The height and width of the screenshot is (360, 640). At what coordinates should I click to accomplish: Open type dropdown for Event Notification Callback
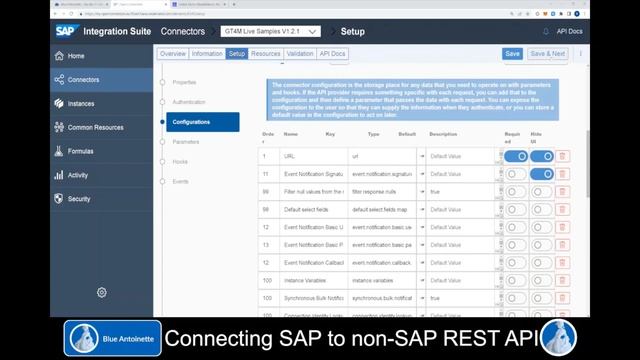422,263
